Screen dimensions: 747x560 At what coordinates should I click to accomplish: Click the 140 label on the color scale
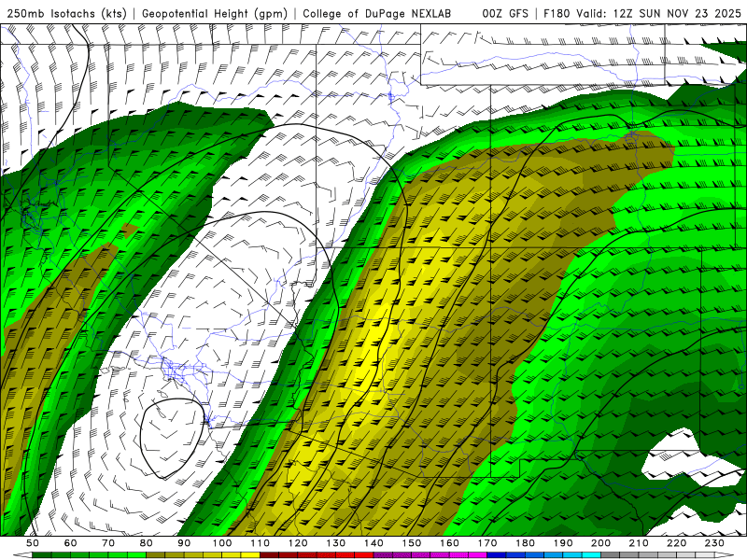[x=373, y=543]
